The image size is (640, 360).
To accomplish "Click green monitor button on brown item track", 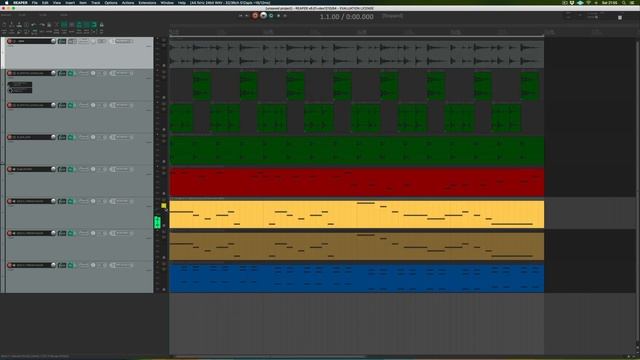I will point(71,233).
